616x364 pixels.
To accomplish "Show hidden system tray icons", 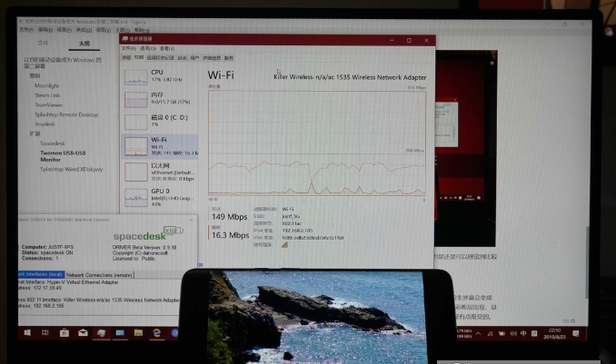I will tap(478, 333).
